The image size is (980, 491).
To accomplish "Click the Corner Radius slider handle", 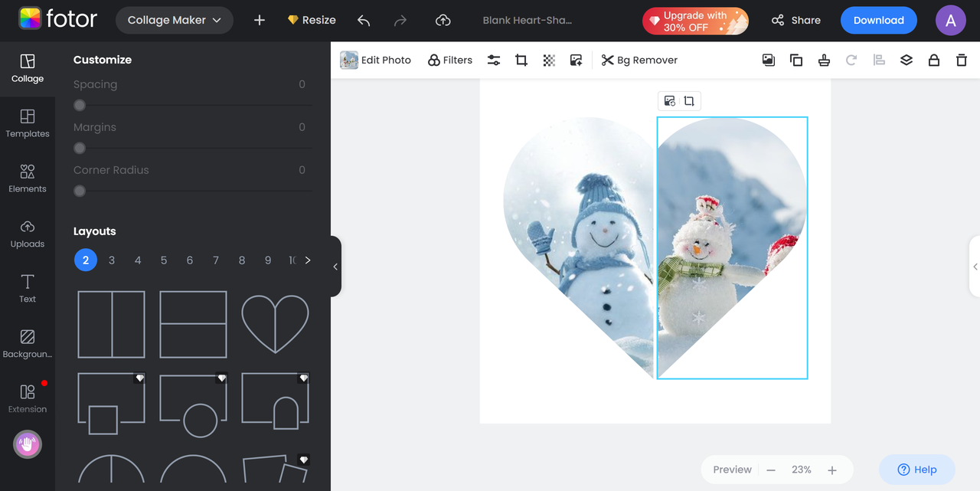I will tap(80, 191).
